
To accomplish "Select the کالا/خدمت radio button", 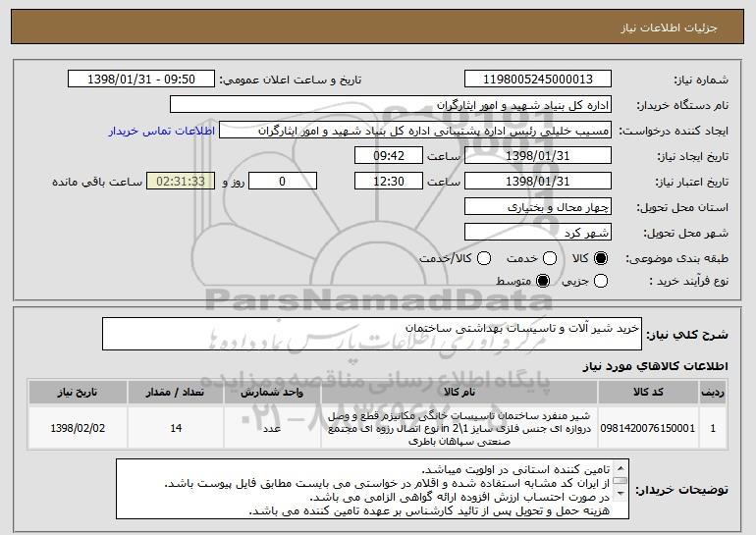I will click(x=484, y=258).
